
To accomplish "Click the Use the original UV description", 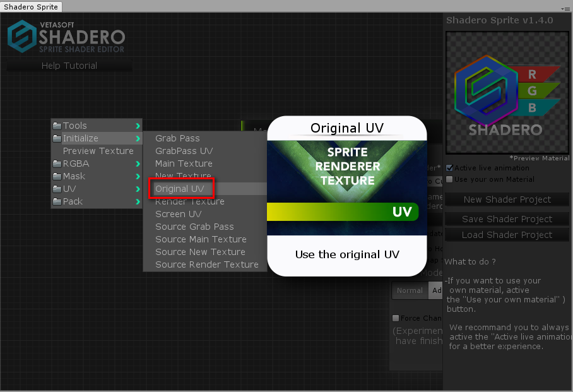I will (x=347, y=254).
